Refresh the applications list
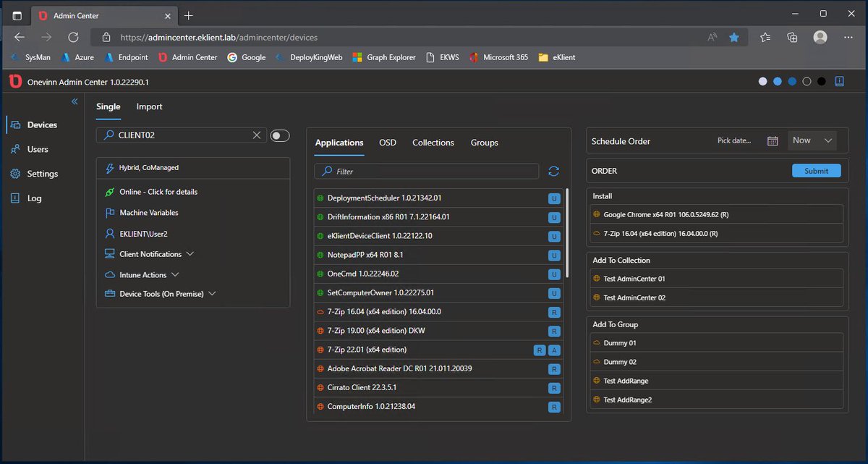This screenshot has height=464, width=868. click(554, 171)
